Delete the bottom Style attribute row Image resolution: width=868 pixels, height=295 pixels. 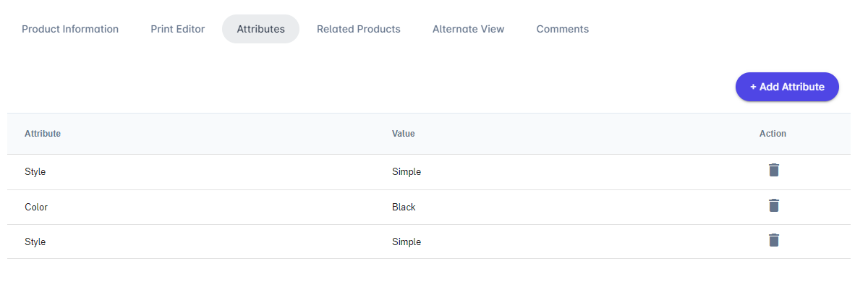[774, 240]
